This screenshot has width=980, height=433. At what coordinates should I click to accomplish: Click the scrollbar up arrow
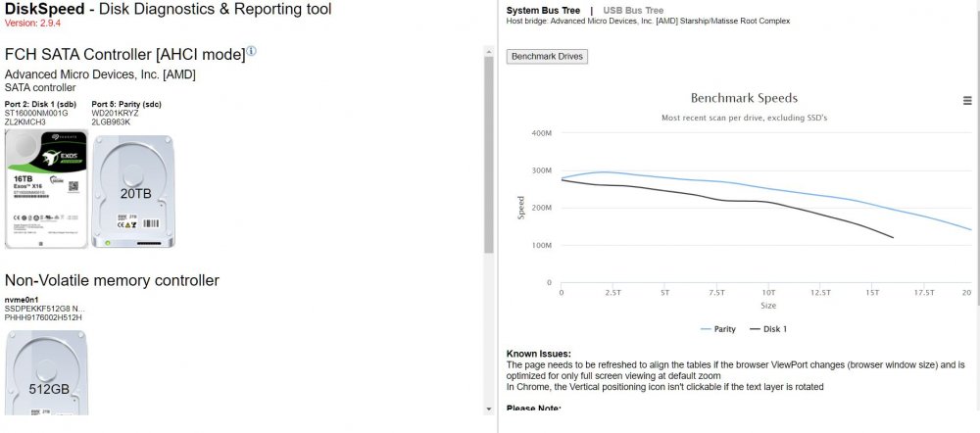[488, 51]
